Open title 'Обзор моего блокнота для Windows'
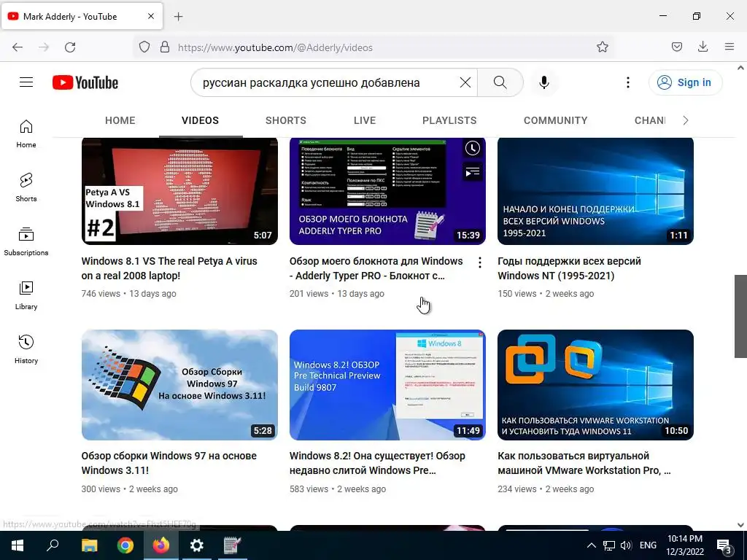 [376, 268]
